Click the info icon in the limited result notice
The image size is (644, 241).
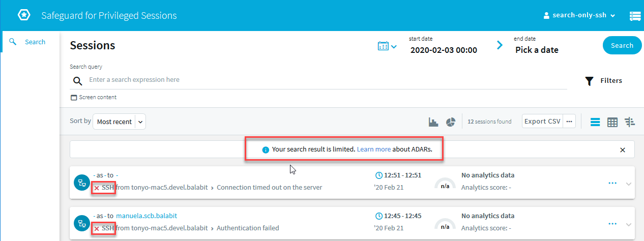pos(265,150)
